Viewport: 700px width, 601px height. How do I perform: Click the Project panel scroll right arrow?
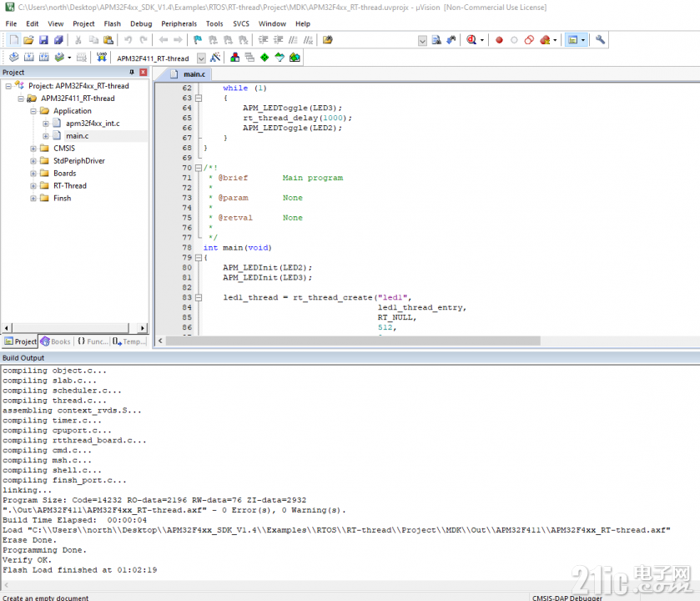click(x=143, y=328)
